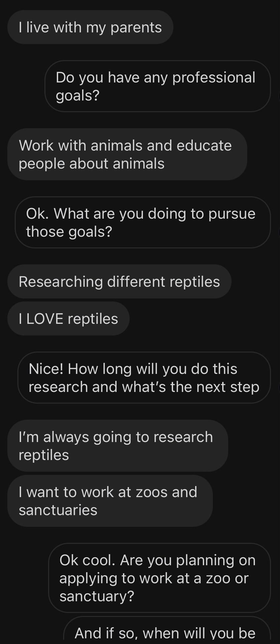Click the "I'm always going to research reptiles" bubble
This screenshot has width=280, height=644.
point(118,446)
